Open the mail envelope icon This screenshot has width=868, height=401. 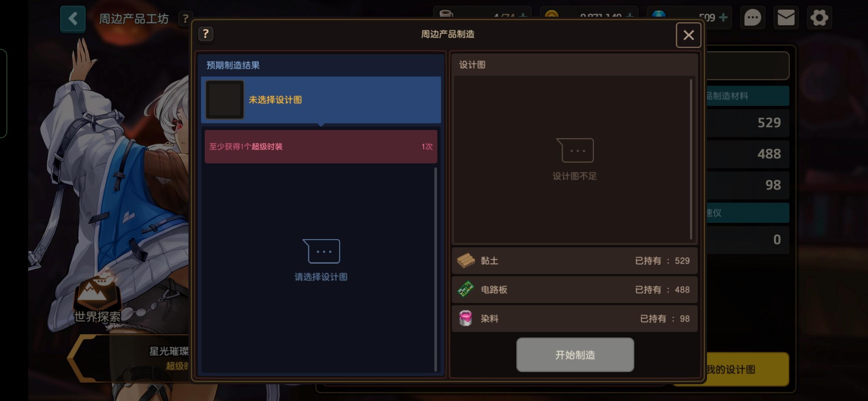pyautogui.click(x=786, y=17)
